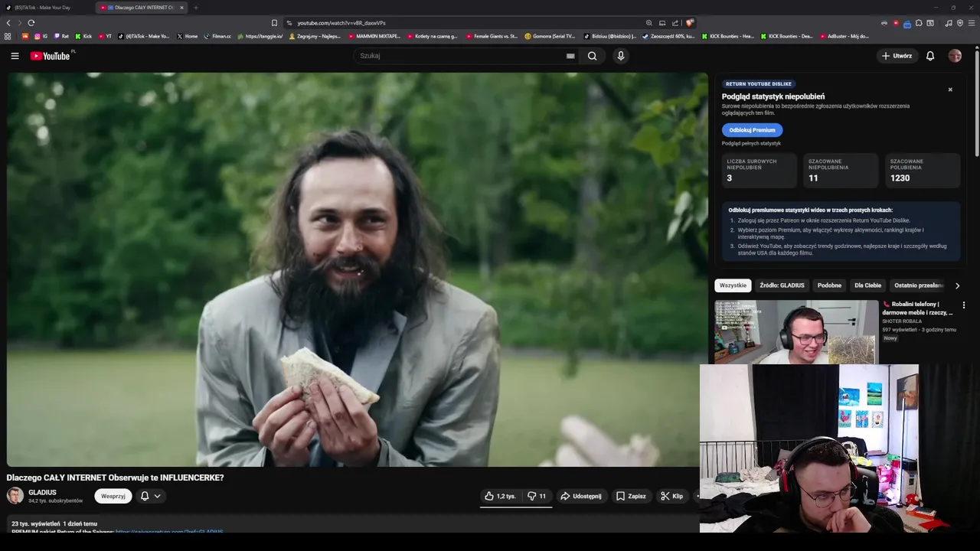Screen dimensions: 980x551
Task: Start voice search with microphone icon
Action: [x=621, y=56]
